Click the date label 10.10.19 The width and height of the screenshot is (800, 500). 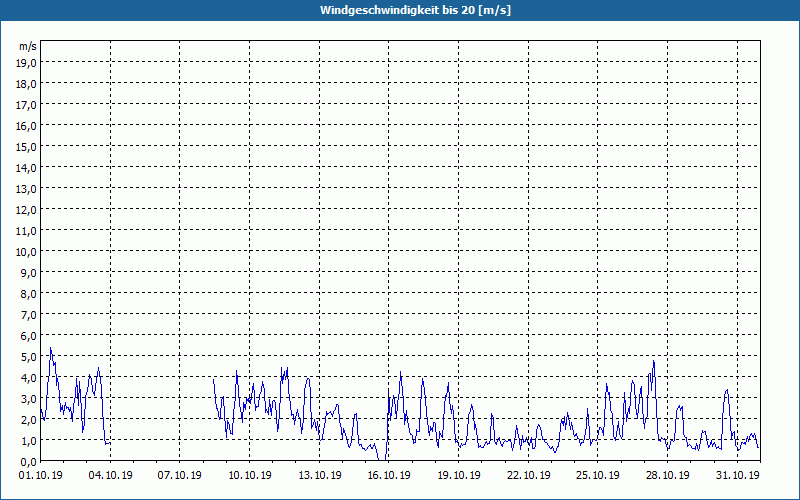pos(249,476)
